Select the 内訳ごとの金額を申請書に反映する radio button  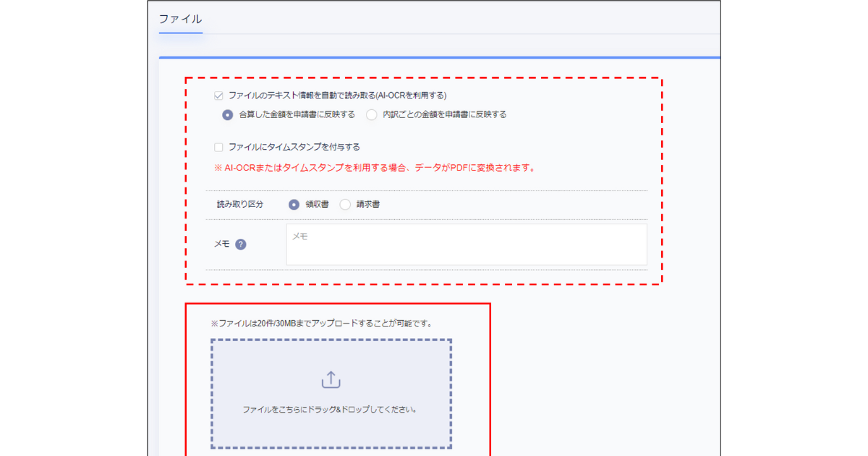pos(372,114)
